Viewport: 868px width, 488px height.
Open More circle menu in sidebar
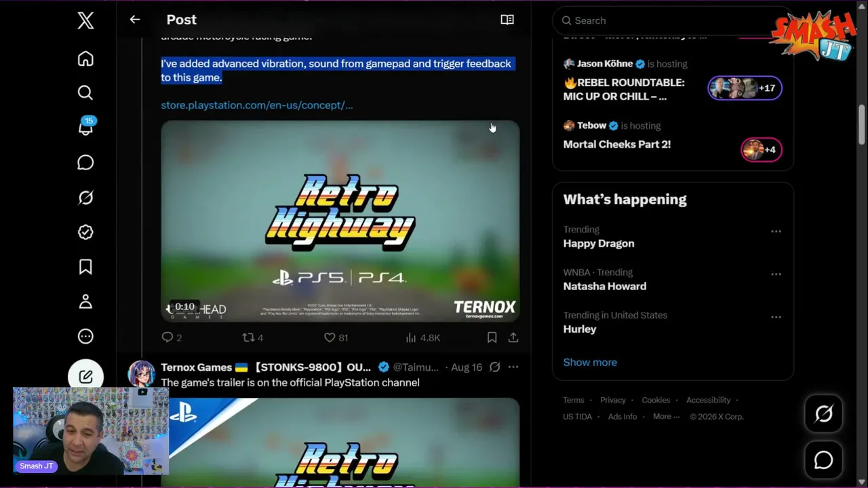pyautogui.click(x=85, y=336)
